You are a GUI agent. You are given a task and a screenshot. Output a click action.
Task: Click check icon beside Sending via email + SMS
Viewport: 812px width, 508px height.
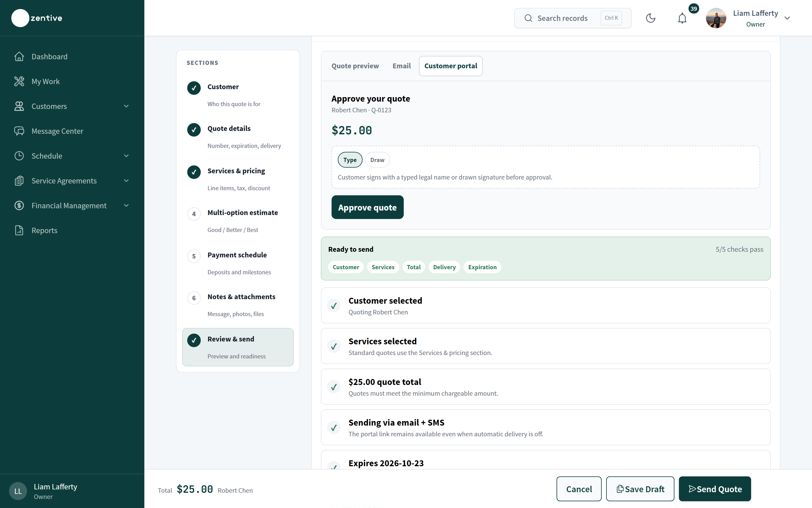(334, 428)
